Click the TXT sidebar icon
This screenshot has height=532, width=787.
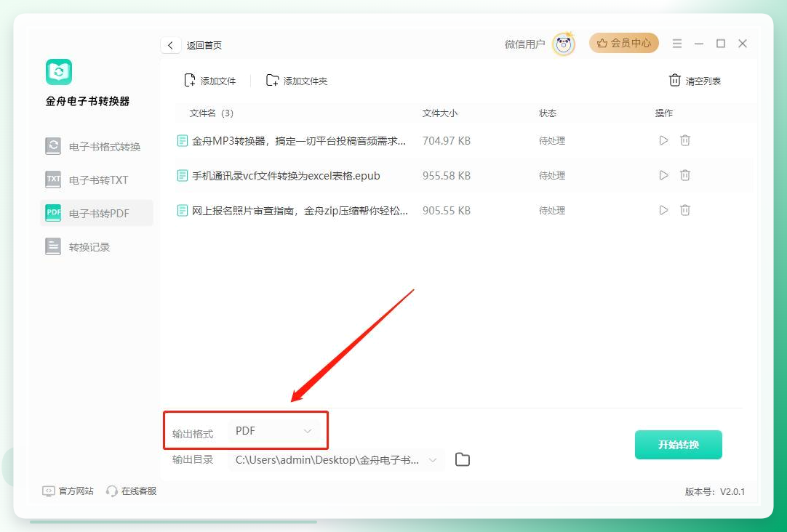(52, 180)
